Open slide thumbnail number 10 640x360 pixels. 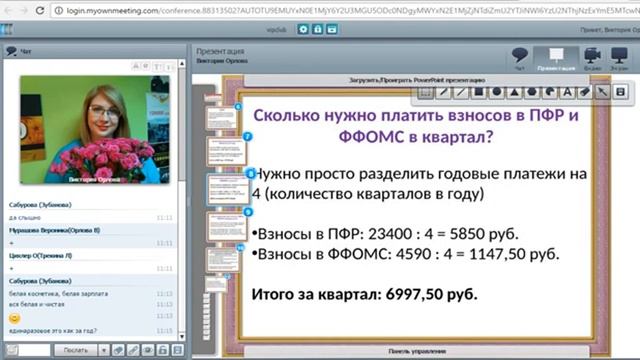pos(223,260)
